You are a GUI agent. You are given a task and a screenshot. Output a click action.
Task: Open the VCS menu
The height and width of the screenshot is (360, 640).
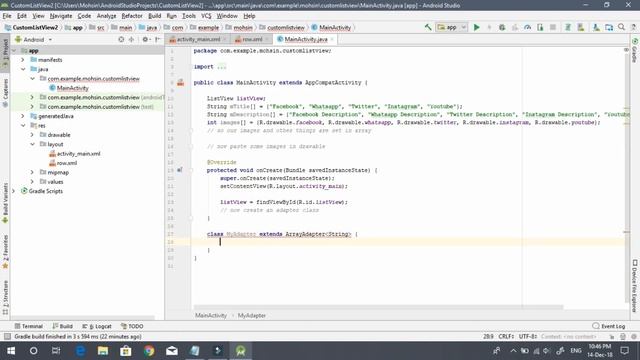point(206,16)
